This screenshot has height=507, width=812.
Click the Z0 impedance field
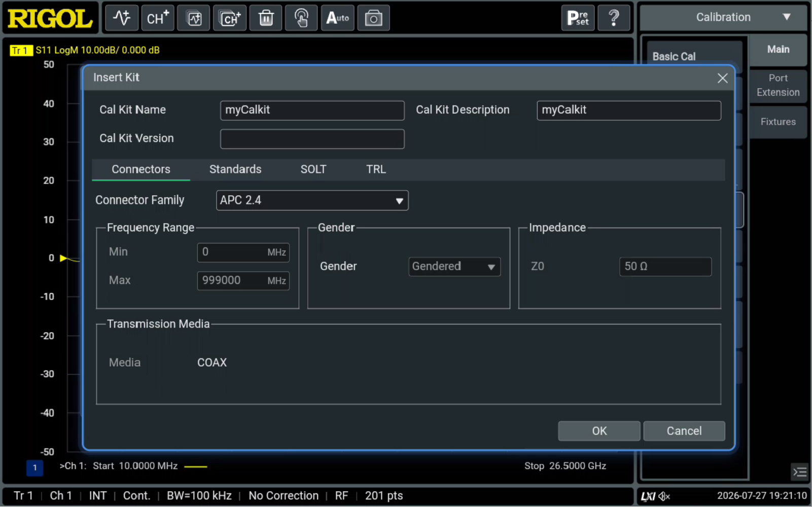(665, 267)
